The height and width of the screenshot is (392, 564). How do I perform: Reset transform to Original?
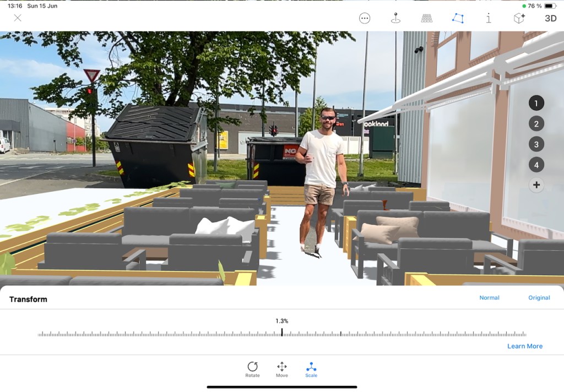click(539, 298)
